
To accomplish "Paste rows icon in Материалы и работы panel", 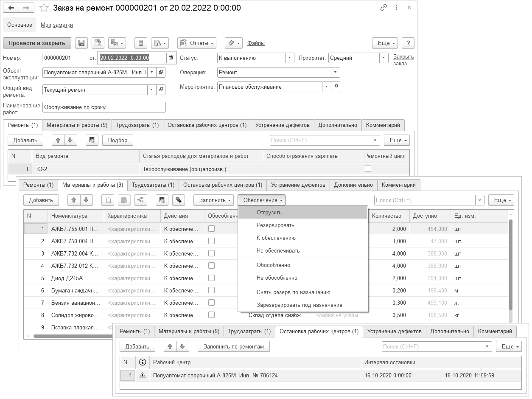I will (x=124, y=200).
